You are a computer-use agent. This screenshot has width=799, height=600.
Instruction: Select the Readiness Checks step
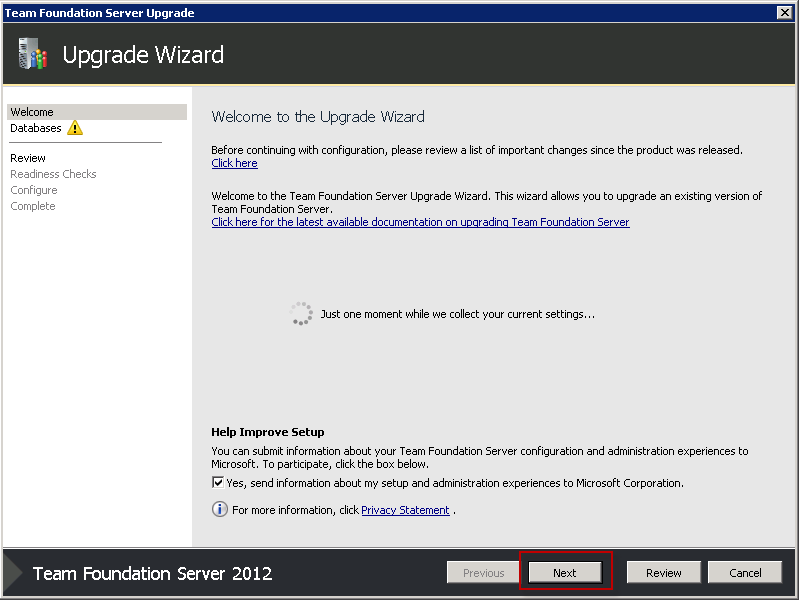pyautogui.click(x=53, y=174)
